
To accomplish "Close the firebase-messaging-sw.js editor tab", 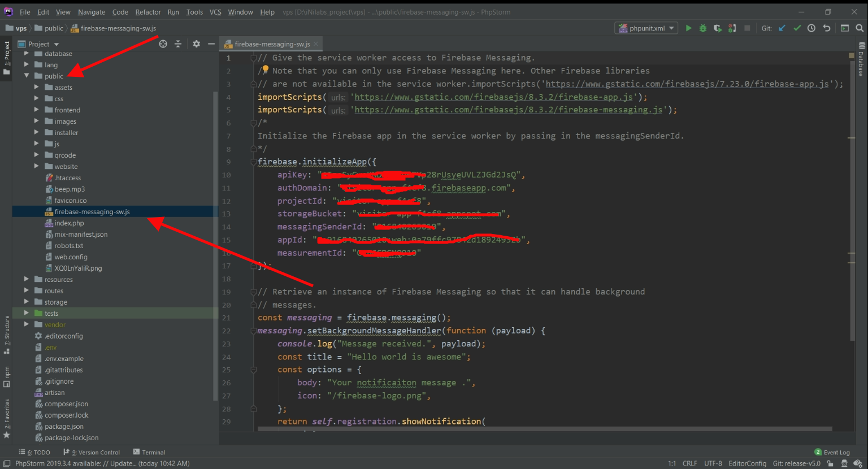I will click(x=316, y=44).
